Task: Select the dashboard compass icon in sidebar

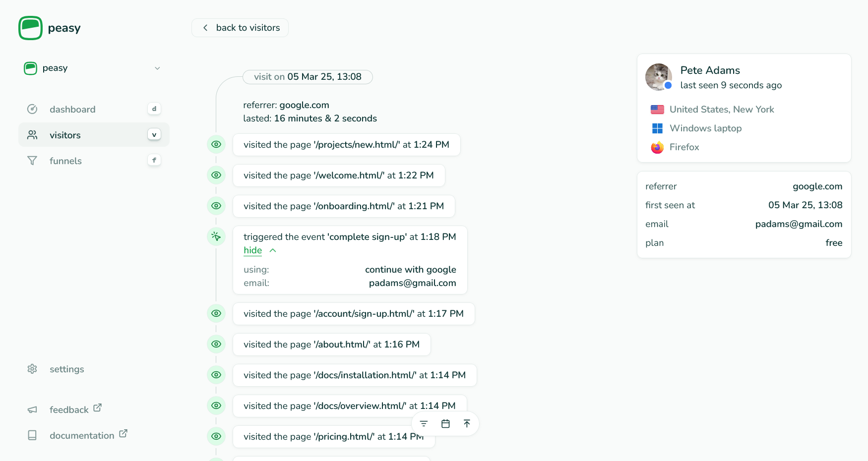Action: tap(32, 109)
